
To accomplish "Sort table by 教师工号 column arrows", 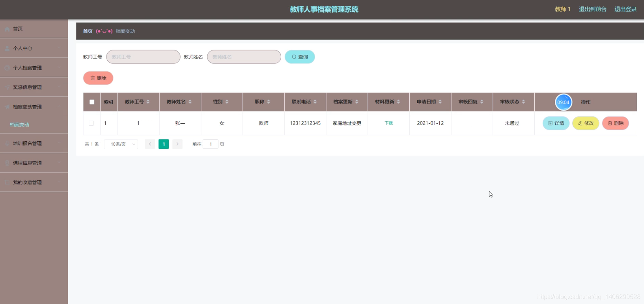I will click(x=148, y=102).
